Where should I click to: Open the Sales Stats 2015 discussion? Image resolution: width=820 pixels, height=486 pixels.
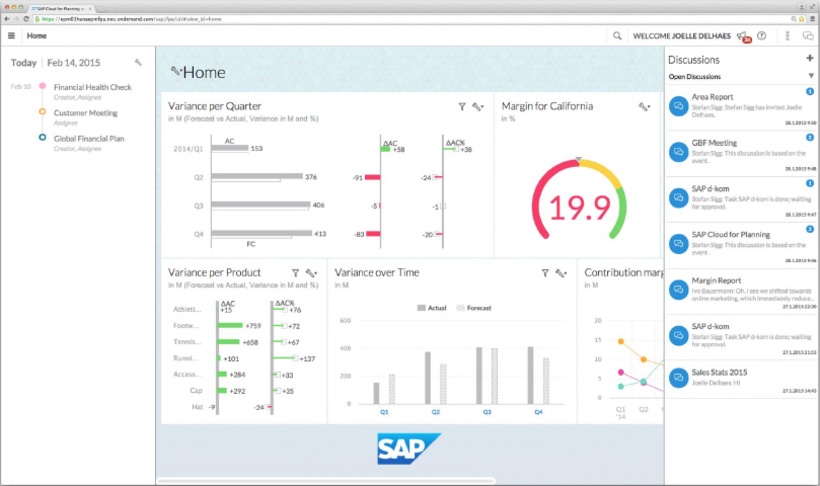(742, 380)
